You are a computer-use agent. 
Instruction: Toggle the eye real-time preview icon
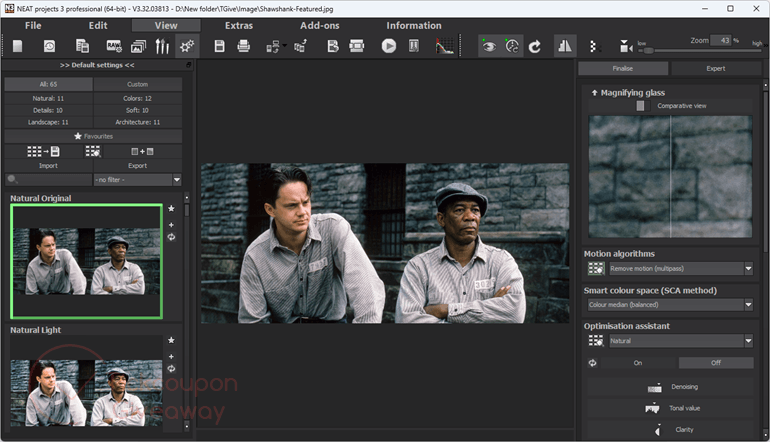click(x=489, y=46)
